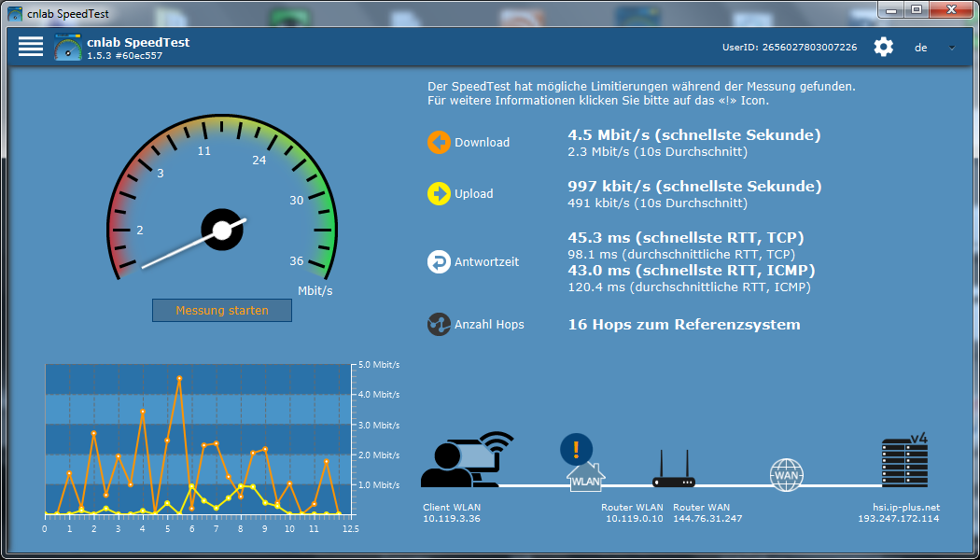Click the UserID: 2656027803007226 text
The width and height of the screenshot is (980, 560).
[x=790, y=47]
